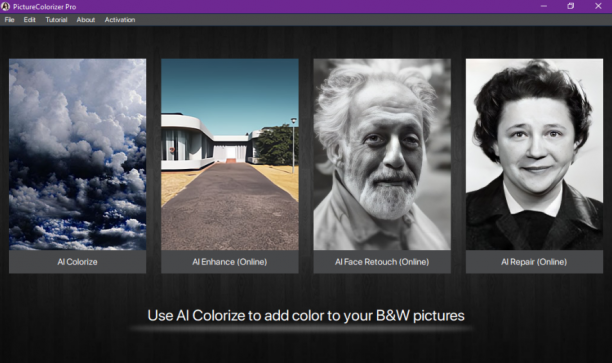Close the PictureColorizer Pro window

(x=598, y=6)
